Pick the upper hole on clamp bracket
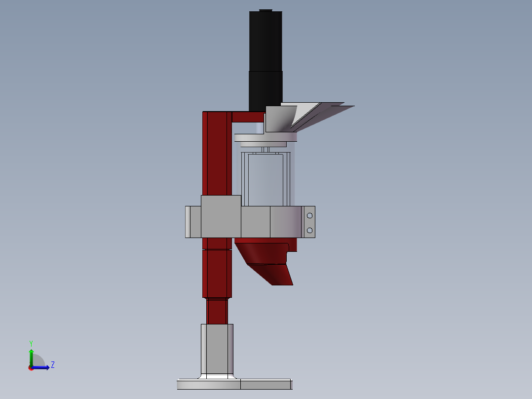The image size is (532, 399). point(309,216)
